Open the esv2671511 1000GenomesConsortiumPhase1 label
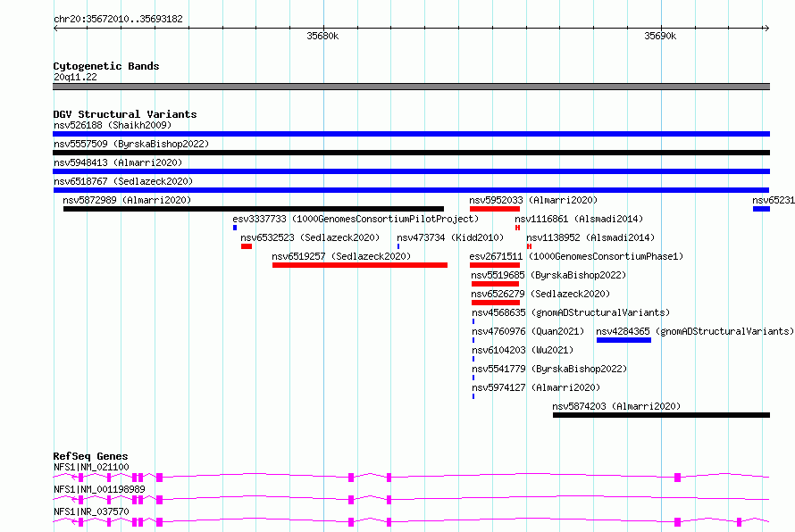 point(576,256)
